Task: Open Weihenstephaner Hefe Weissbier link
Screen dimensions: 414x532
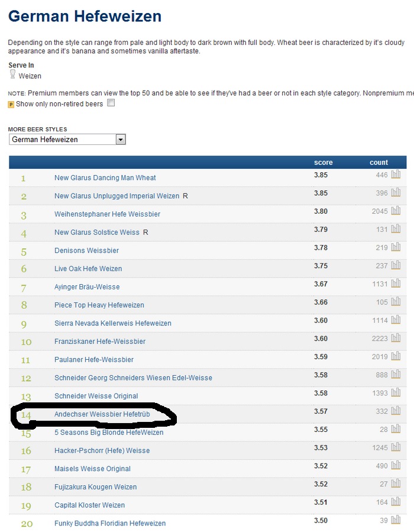Action: pos(107,214)
